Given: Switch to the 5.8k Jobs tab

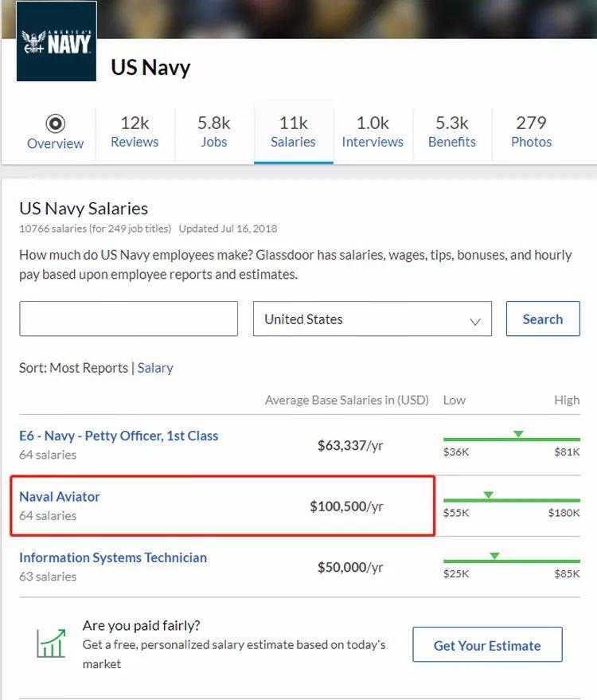Looking at the screenshot, I should coord(213,132).
